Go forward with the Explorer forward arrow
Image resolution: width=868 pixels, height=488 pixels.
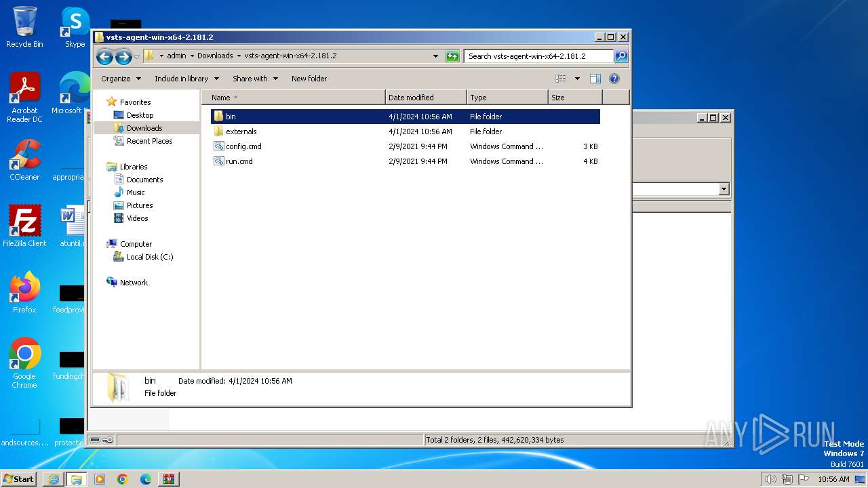click(123, 56)
